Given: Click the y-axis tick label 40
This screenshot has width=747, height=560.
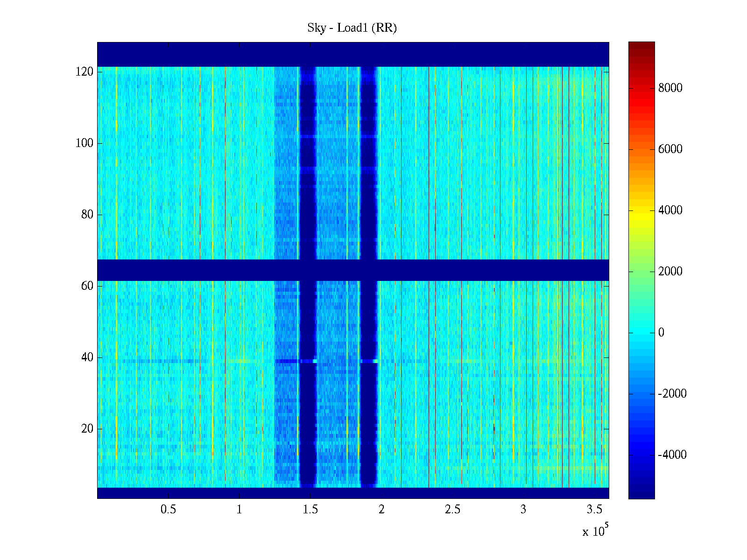Looking at the screenshot, I should pyautogui.click(x=87, y=357).
